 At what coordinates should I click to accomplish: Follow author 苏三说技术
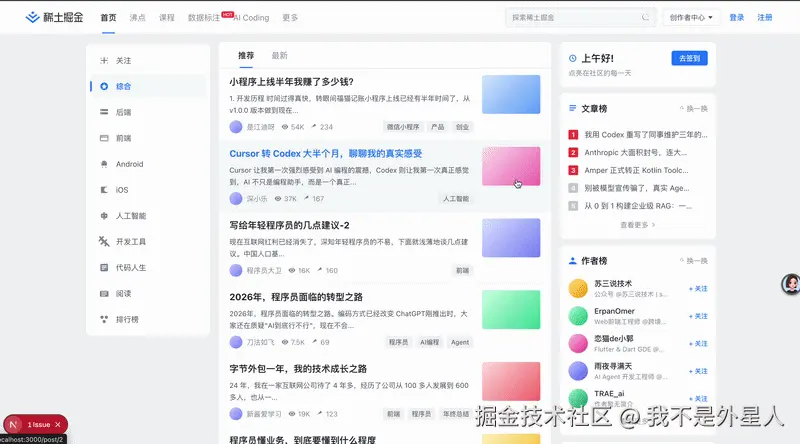[698, 288]
